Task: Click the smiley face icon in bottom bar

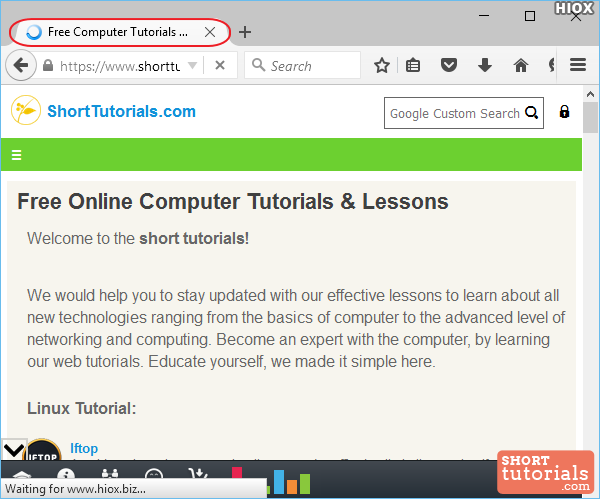Action: 154,474
